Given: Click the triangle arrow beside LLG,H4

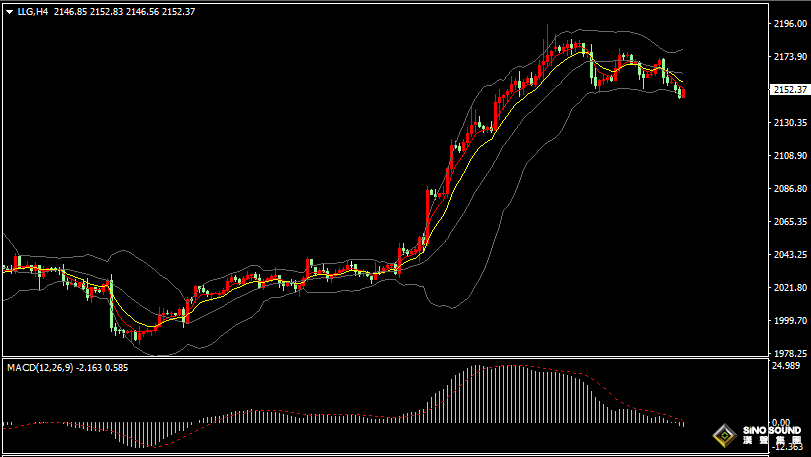Looking at the screenshot, I should point(8,12).
